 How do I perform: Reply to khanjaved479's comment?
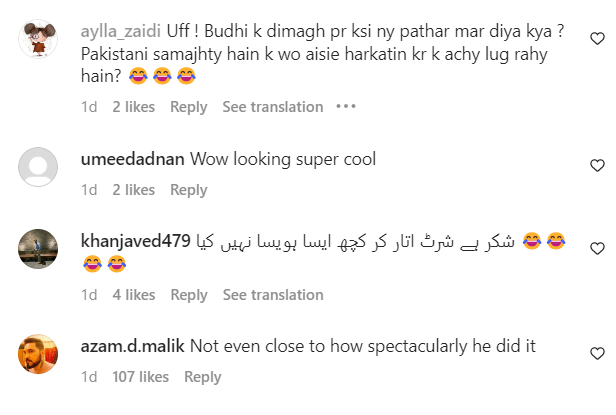tap(188, 295)
